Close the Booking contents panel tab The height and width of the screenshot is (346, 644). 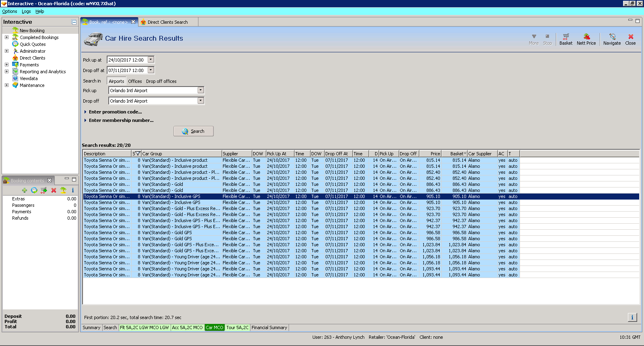tap(50, 180)
